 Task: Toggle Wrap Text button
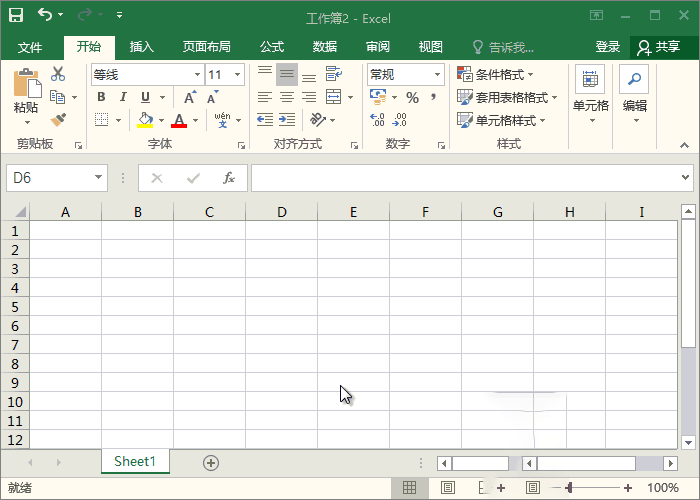[x=333, y=74]
